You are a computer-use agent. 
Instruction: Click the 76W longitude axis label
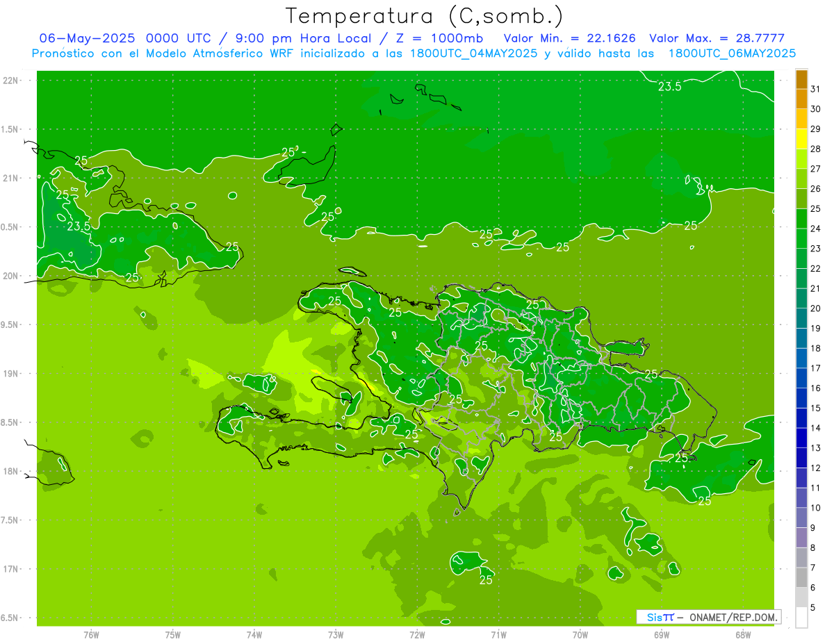tap(91, 634)
